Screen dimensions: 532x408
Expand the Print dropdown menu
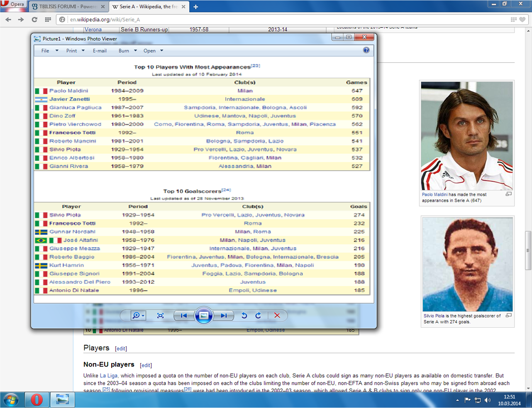pos(75,51)
